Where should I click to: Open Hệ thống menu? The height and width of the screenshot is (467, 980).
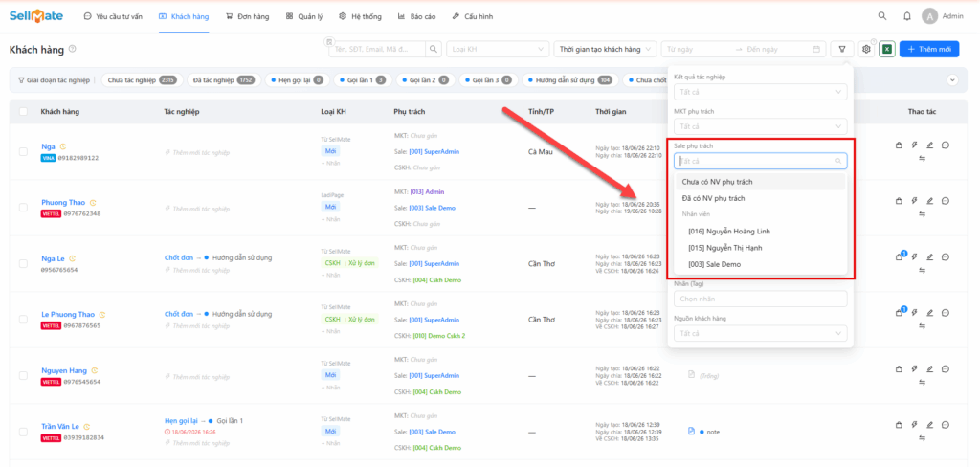point(360,17)
